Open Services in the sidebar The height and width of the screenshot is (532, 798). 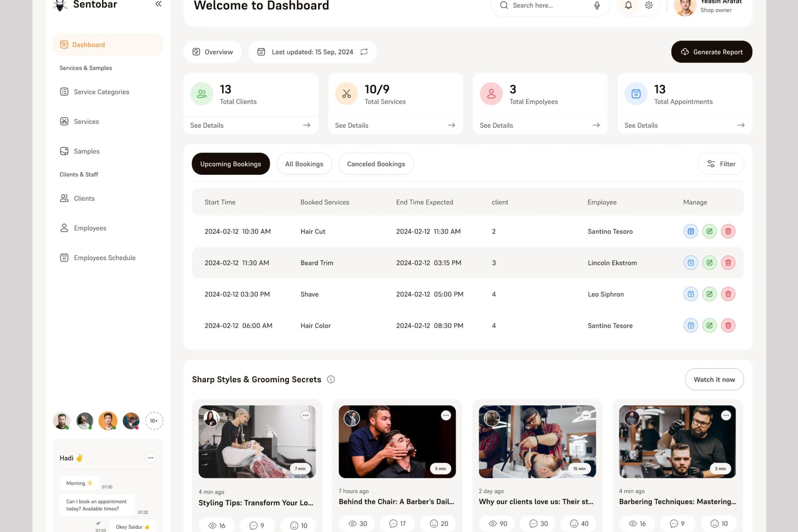pyautogui.click(x=79, y=122)
